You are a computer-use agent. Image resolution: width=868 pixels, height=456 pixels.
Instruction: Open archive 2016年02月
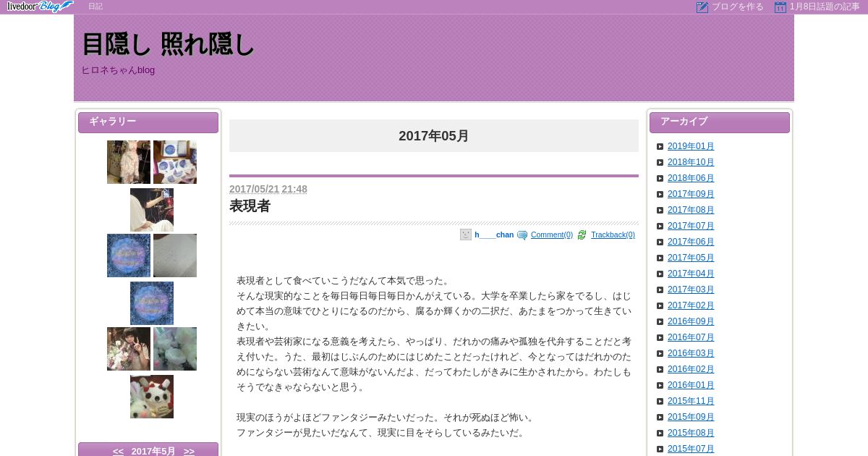coord(691,369)
